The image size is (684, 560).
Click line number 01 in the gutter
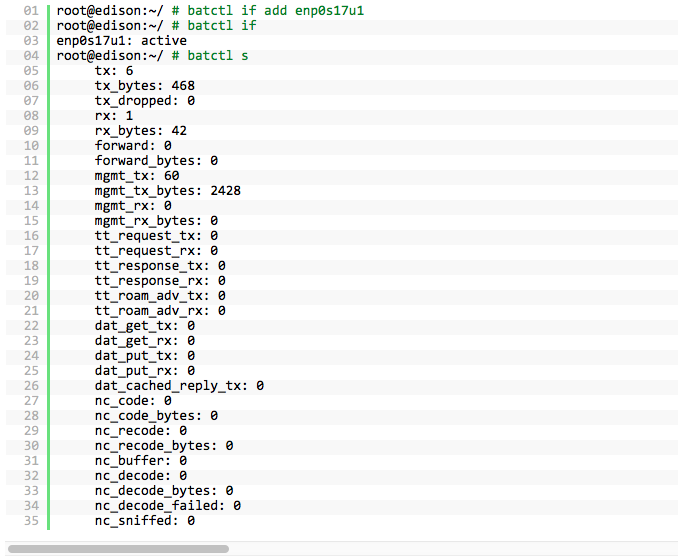31,10
